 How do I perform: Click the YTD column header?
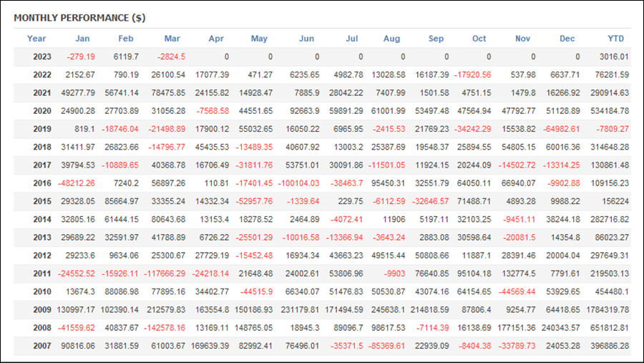point(615,39)
